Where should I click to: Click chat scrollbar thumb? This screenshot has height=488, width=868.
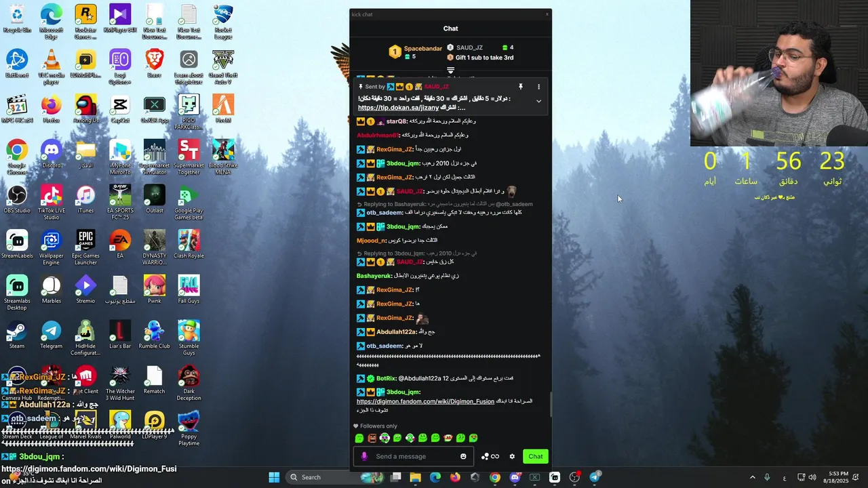tap(550, 405)
